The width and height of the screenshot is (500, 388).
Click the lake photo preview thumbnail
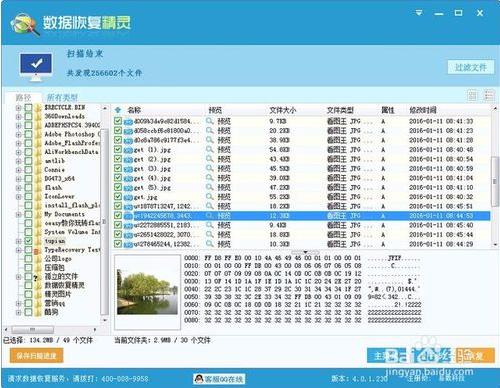[x=147, y=292]
